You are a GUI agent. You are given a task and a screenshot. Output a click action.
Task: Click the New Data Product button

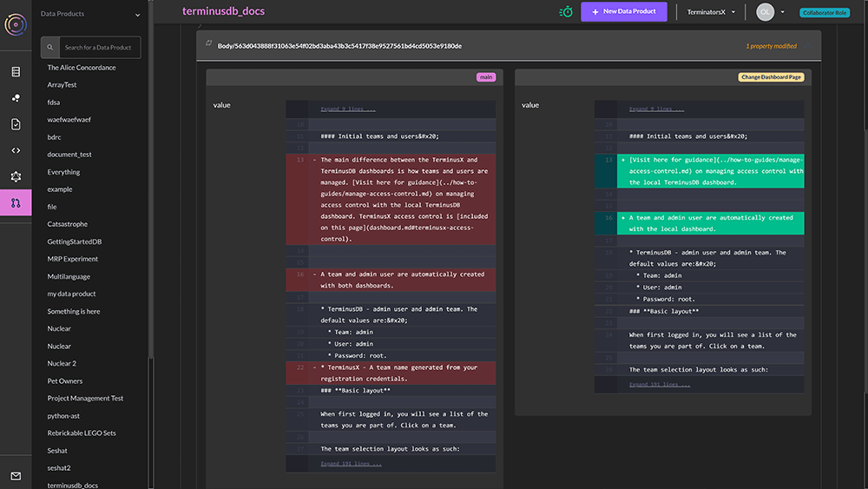(624, 11)
